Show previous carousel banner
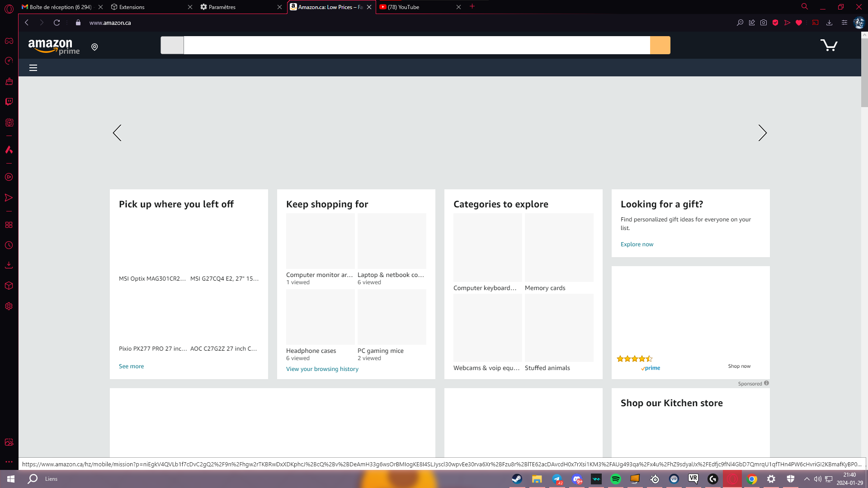The image size is (868, 488). [117, 133]
